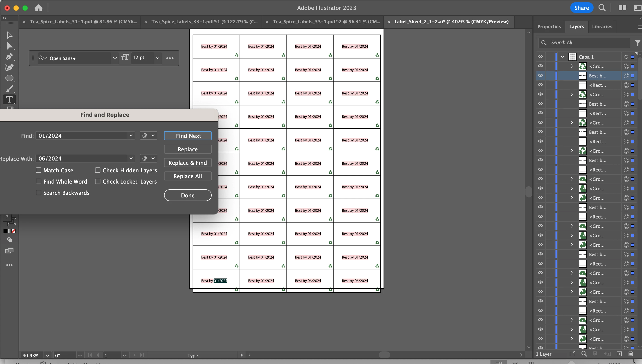642x364 pixels.
Task: Select the Direct Selection tool
Action: coord(9,46)
